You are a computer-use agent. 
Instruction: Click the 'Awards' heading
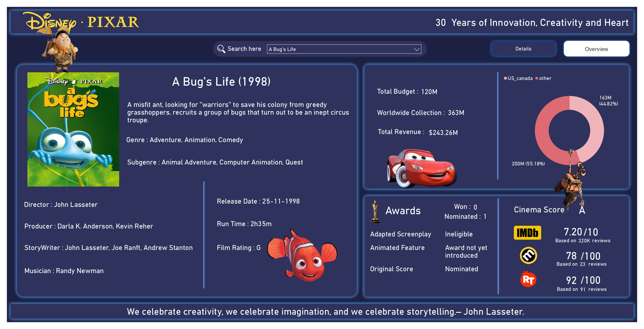(403, 211)
